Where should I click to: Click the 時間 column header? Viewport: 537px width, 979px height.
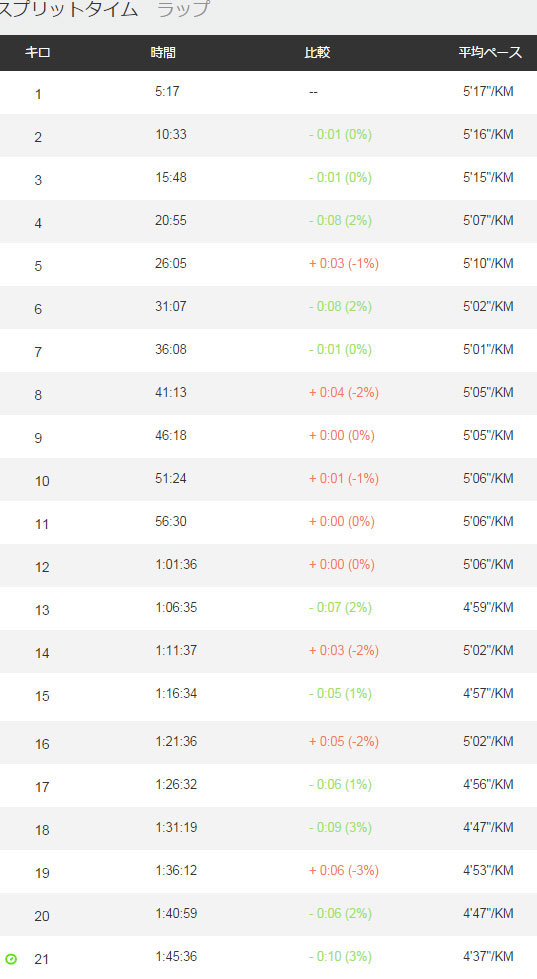(163, 52)
